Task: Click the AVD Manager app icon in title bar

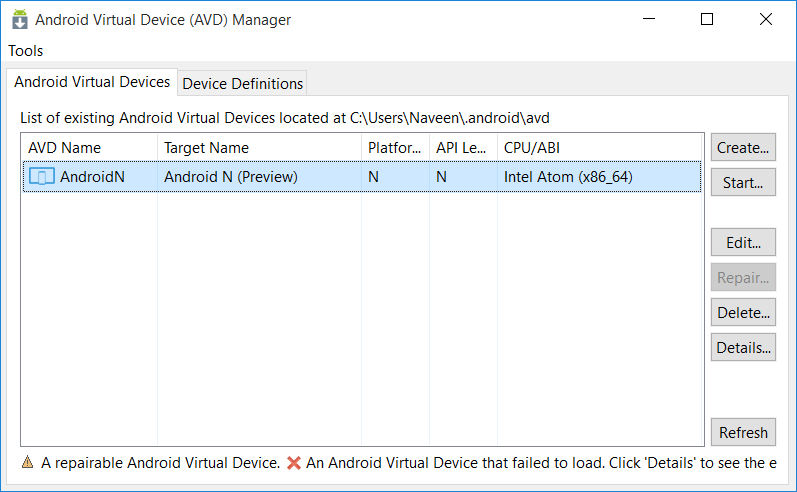Action: pyautogui.click(x=20, y=19)
